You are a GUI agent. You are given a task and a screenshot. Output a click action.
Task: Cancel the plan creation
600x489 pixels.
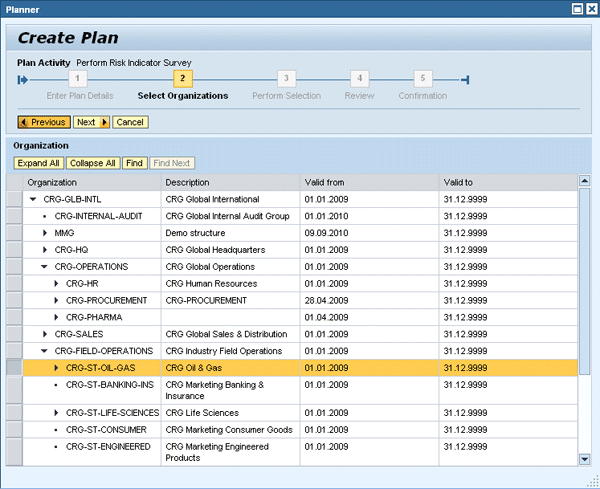129,122
